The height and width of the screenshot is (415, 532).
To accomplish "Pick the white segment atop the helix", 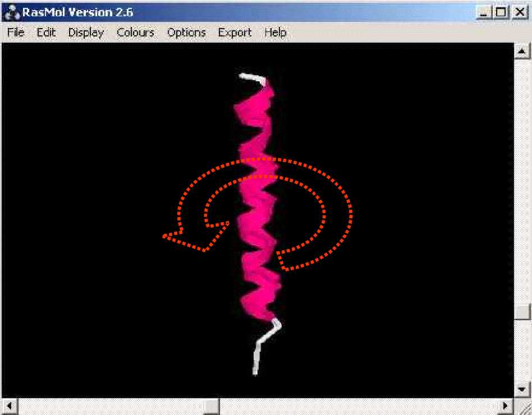I will pos(250,77).
